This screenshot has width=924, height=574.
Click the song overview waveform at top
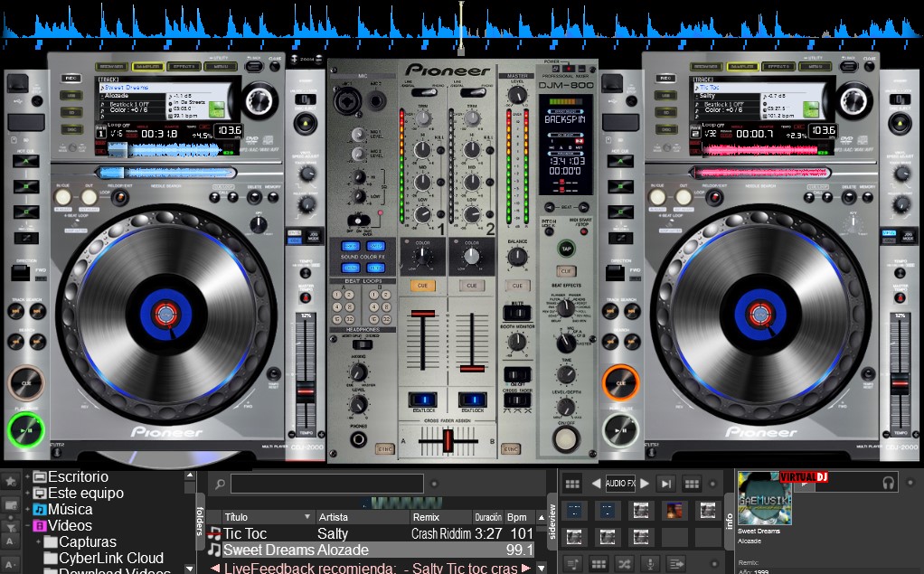click(x=462, y=23)
